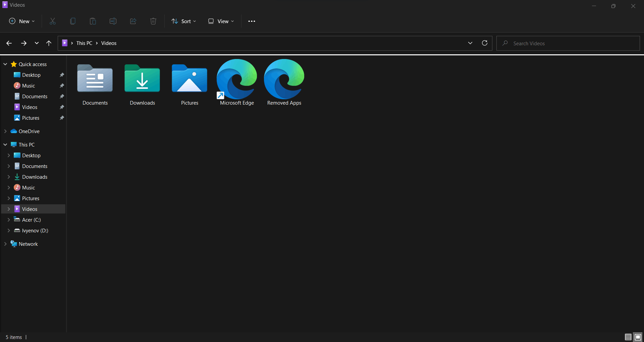Viewport: 644px width, 342px height.
Task: Expand the Ivyenov (D:) drive node
Action: [x=9, y=230]
